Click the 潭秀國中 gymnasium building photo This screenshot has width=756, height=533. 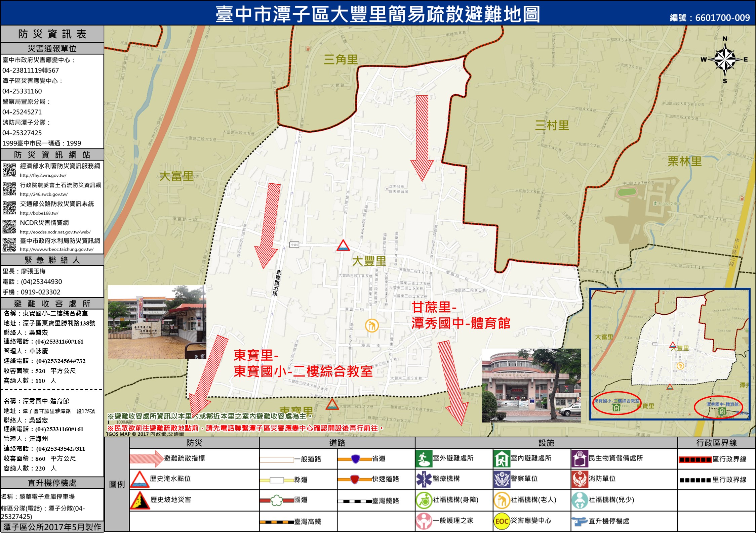[x=531, y=385]
